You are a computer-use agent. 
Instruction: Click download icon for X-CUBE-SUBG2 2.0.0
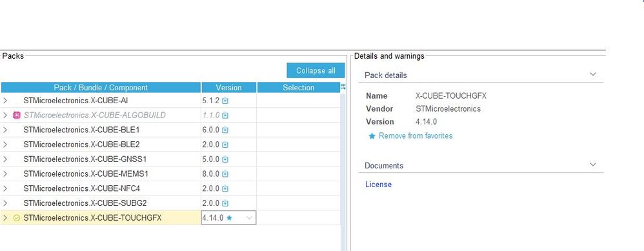[x=225, y=203]
